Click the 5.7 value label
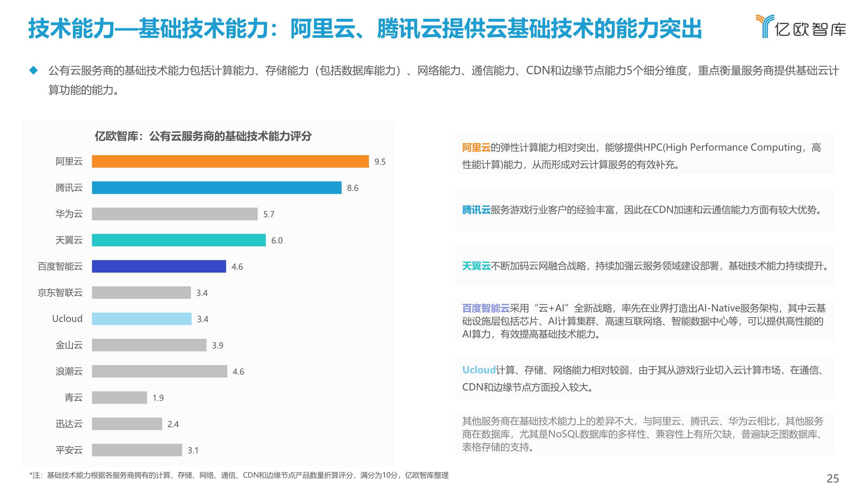Image resolution: width=868 pixels, height=488 pixels. click(x=269, y=214)
